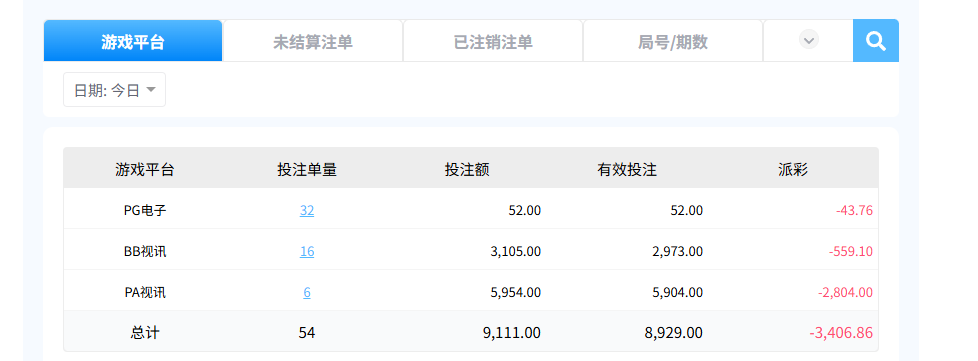The height and width of the screenshot is (361, 978).
Task: Click the blue magnifier search button
Action: coord(876,41)
